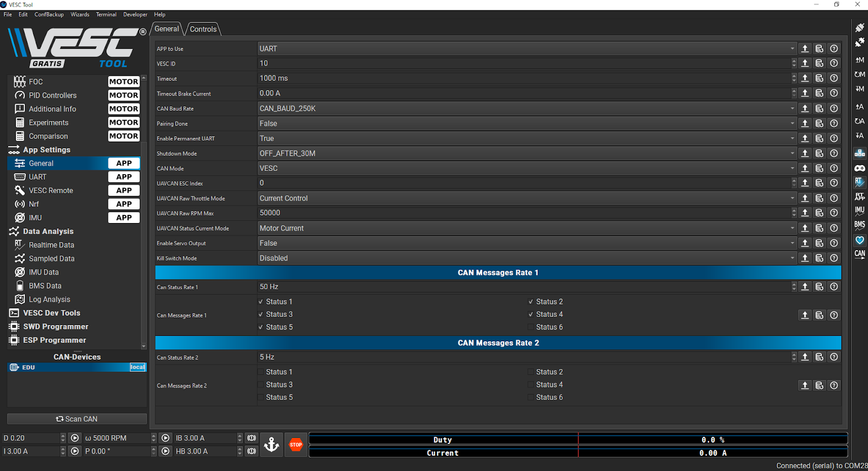
Task: Enable Status 6 under CAN Messages Rate 2
Action: (x=546, y=397)
